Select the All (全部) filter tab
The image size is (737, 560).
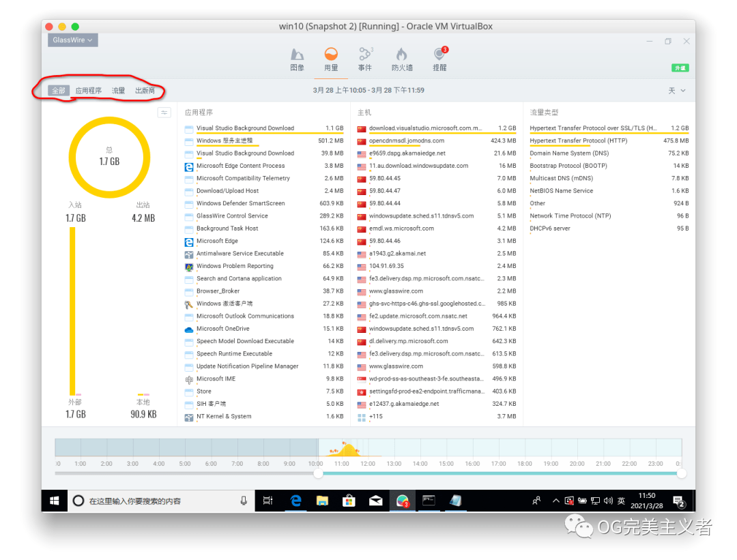[x=59, y=90]
